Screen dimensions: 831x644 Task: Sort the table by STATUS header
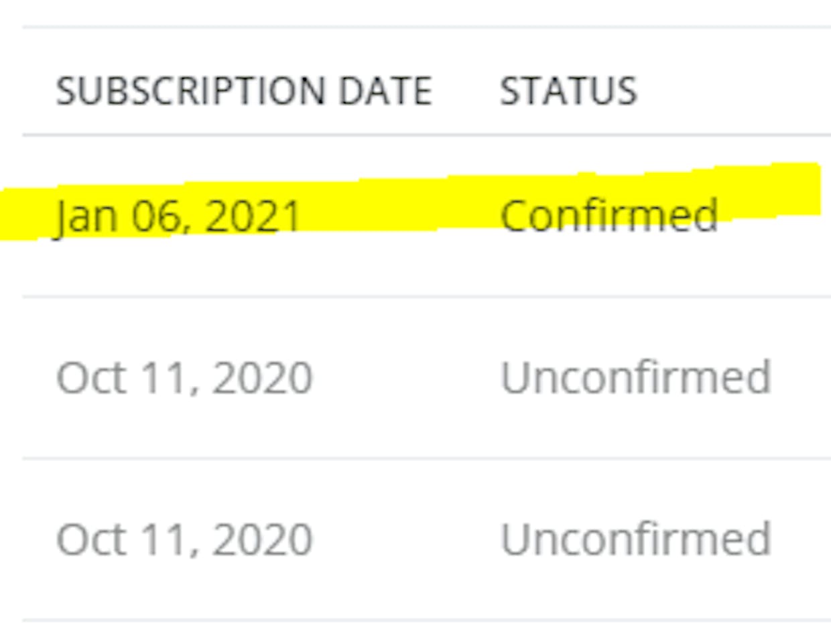pyautogui.click(x=568, y=91)
